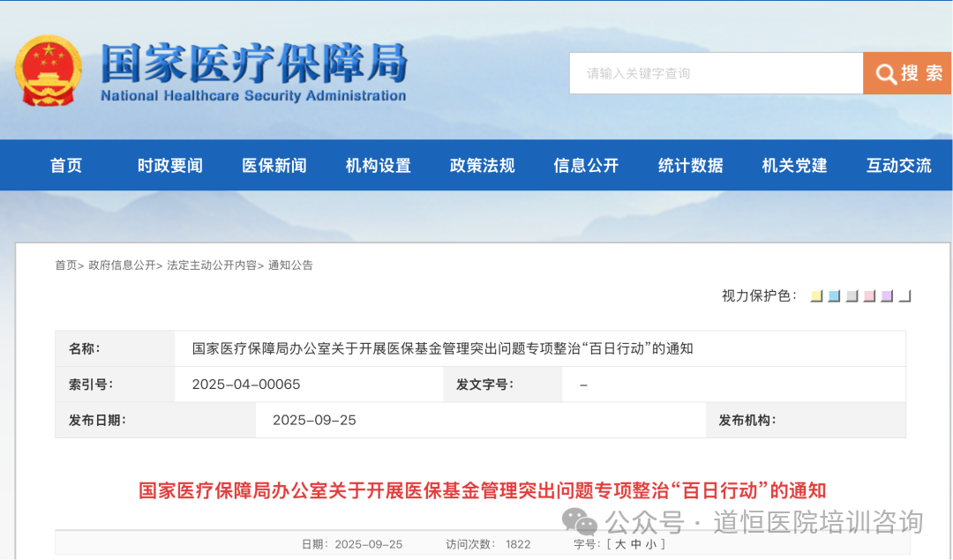
Task: Select the yellow vision protection color swatch
Action: coord(815,295)
